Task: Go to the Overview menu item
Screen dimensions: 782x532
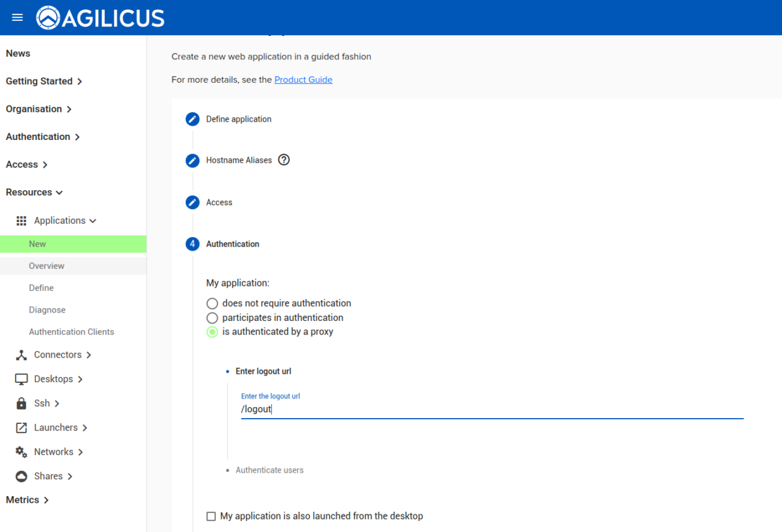Action: point(46,266)
